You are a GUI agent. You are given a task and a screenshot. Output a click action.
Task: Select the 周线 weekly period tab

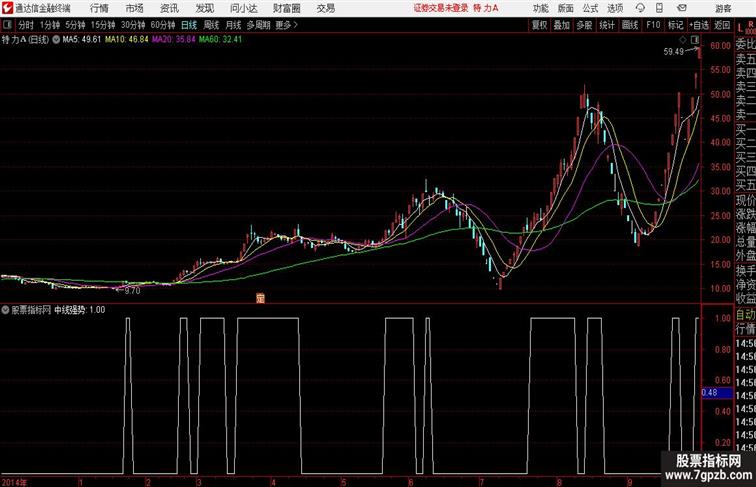click(211, 25)
